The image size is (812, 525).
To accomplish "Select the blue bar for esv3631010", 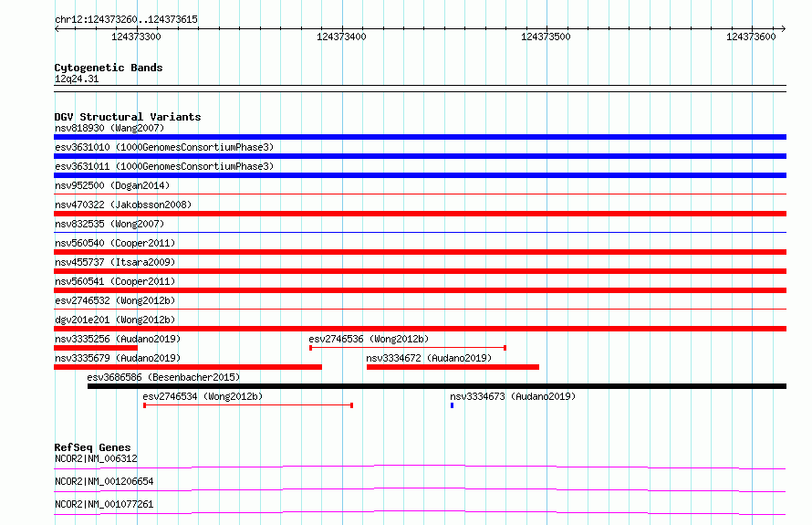I will 420,156.
